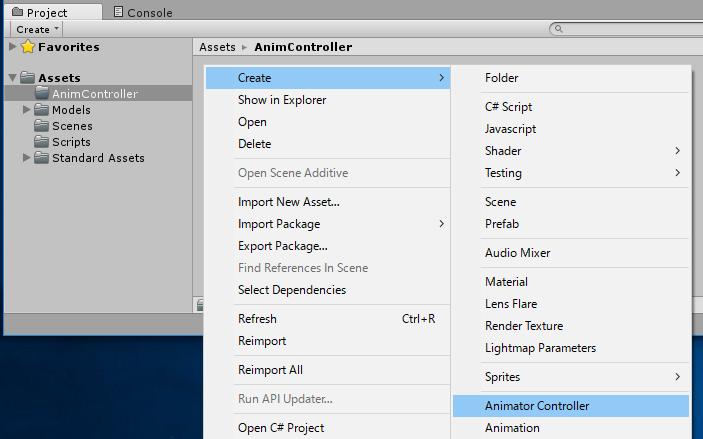Expand the Standard Assets folder arrow

tap(27, 158)
